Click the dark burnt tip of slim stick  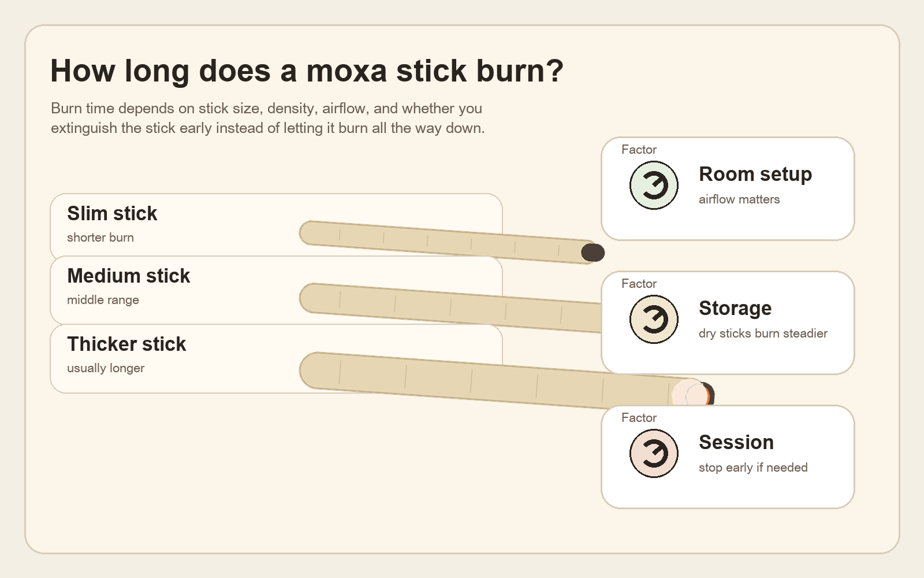pos(593,253)
